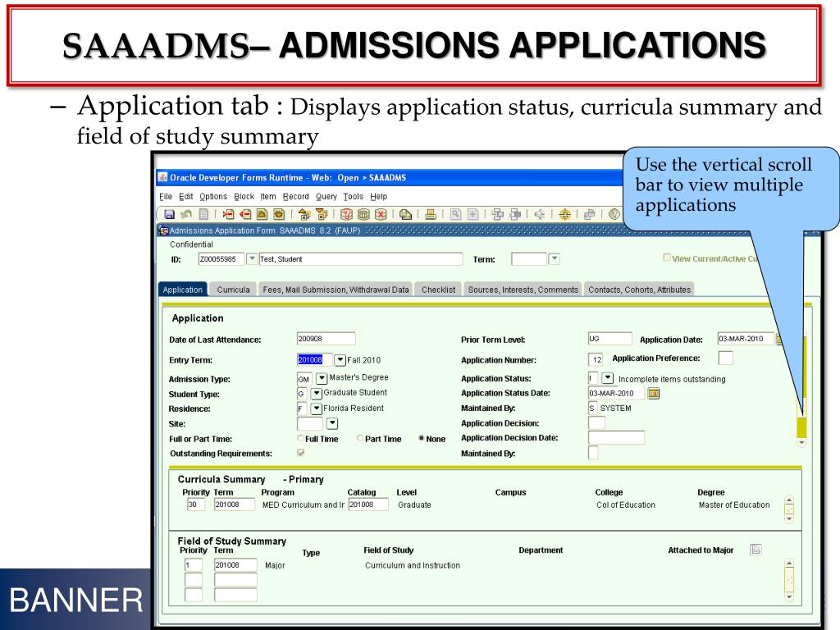
Task: Click the Next Record toolbar icon
Action: click(x=279, y=214)
